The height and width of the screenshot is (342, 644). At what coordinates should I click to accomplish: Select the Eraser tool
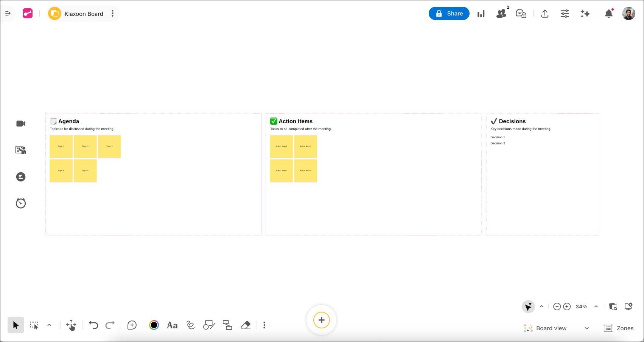click(x=245, y=325)
